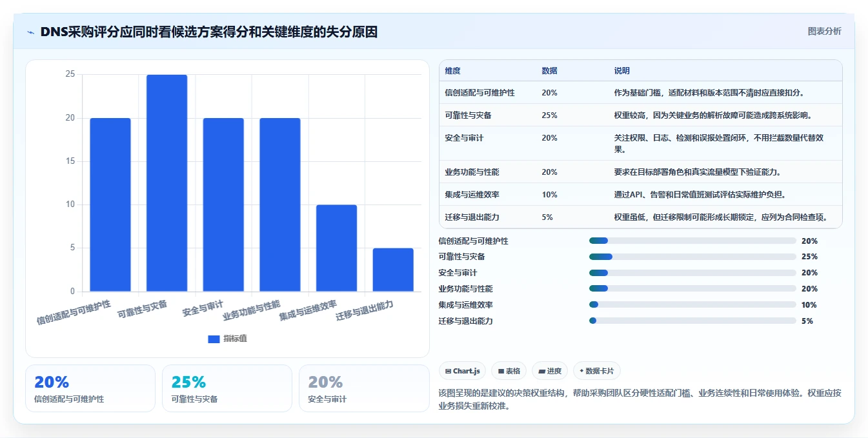The width and height of the screenshot is (868, 438).
Task: Click the lightning icon beside the title
Action: click(x=30, y=32)
